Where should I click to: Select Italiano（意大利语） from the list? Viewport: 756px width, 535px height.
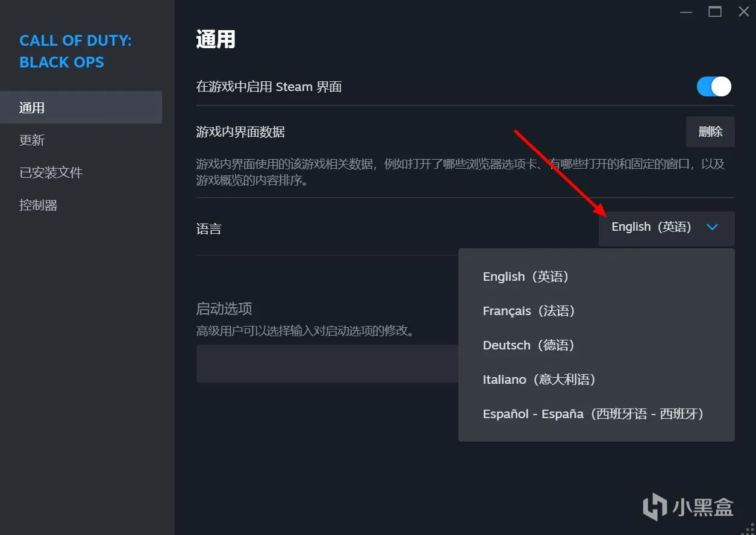click(x=596, y=380)
